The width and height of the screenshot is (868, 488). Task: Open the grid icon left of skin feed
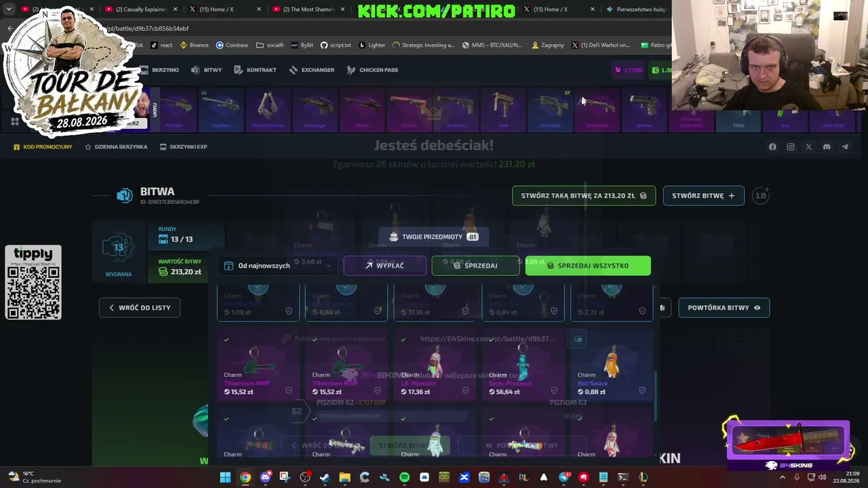[x=14, y=122]
